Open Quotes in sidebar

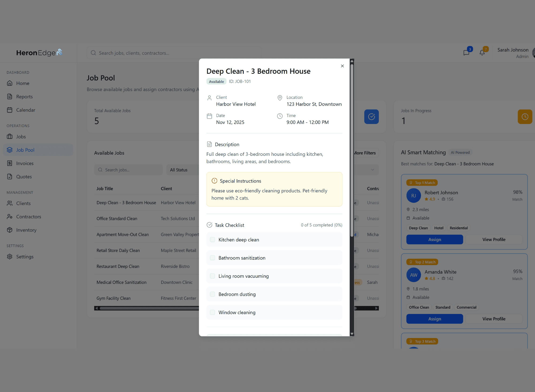pos(38,177)
